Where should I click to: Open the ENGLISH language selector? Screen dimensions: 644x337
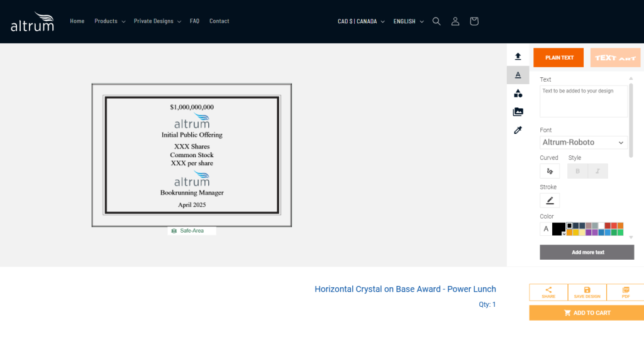click(x=408, y=21)
